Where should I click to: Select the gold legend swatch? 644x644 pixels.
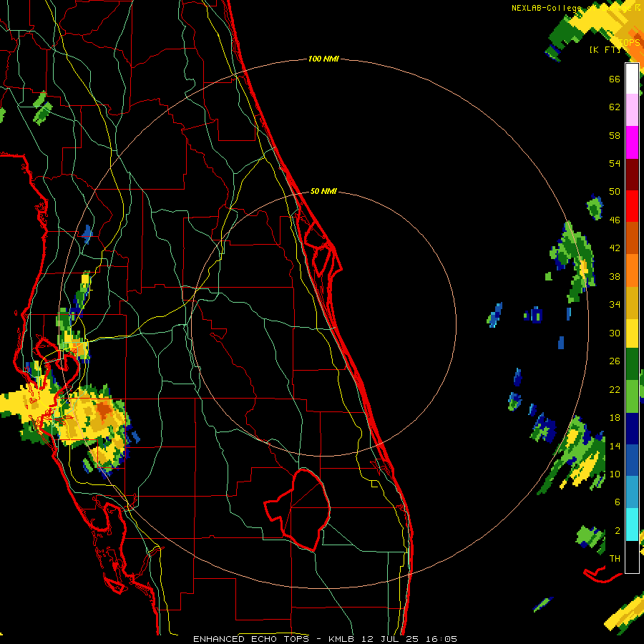click(632, 303)
